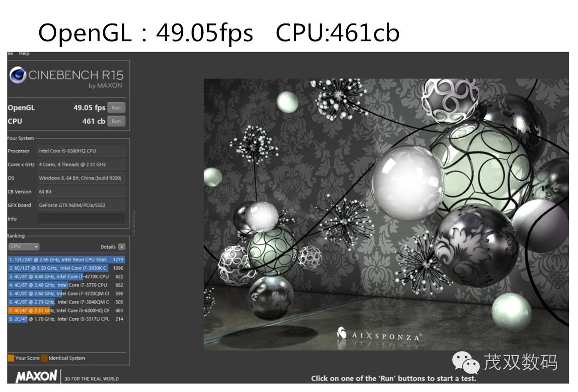
Task: Click the GFX Board field GeForce GTX 960M
Action: pos(81,205)
